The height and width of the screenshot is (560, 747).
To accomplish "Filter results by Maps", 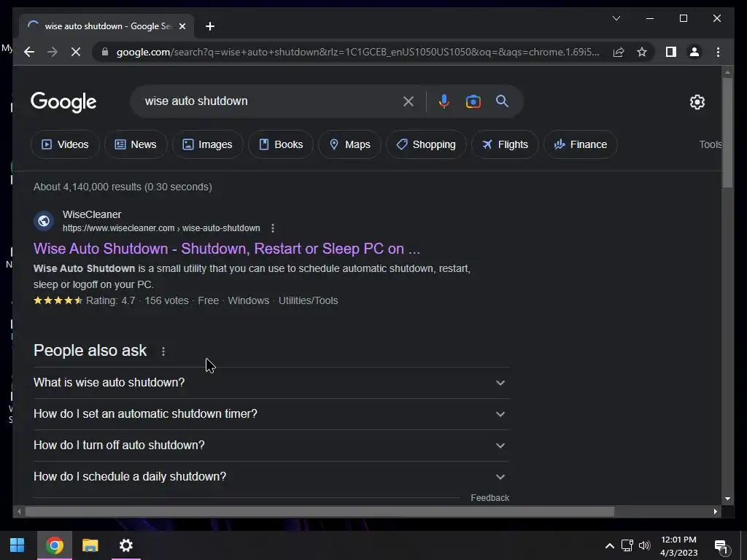I will pos(349,144).
